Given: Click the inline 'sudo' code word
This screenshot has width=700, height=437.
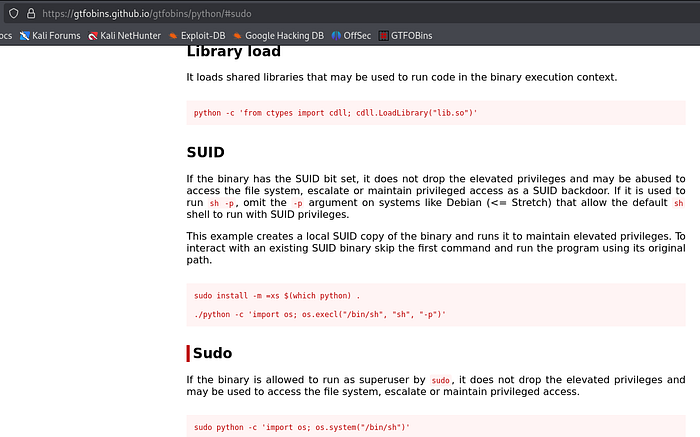Looking at the screenshot, I should point(440,380).
